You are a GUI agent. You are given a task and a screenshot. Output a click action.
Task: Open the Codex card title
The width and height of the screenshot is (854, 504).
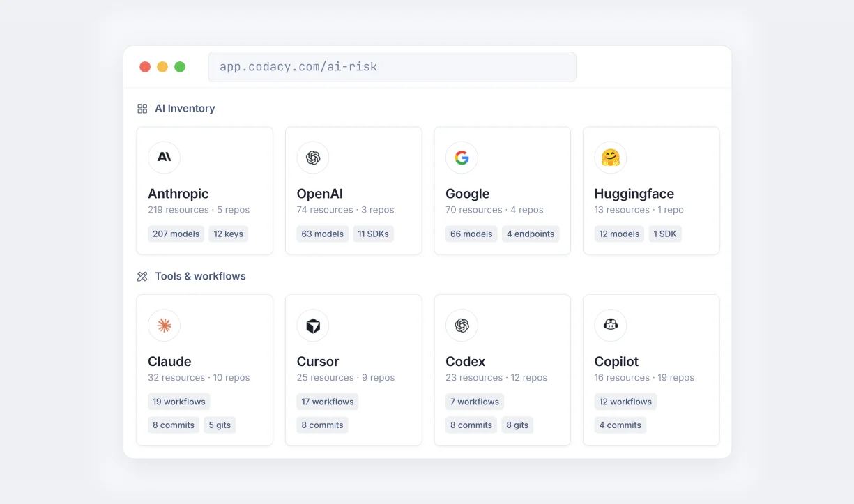pyautogui.click(x=466, y=361)
